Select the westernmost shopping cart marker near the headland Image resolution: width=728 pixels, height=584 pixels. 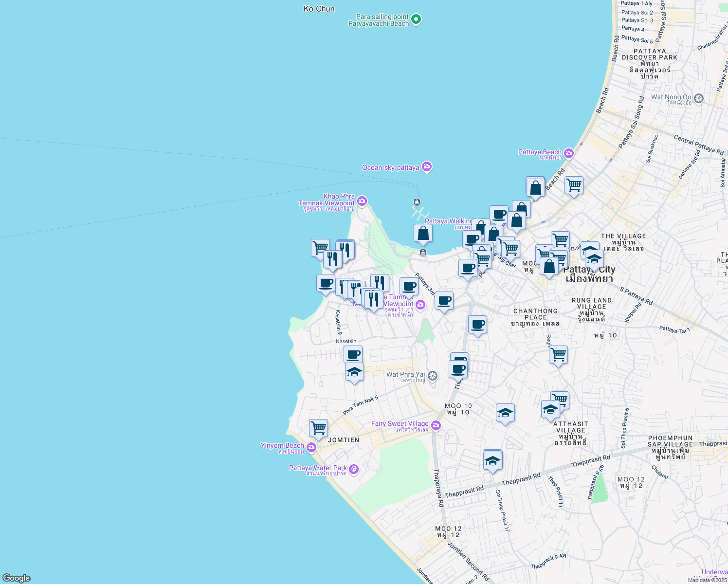point(320,249)
